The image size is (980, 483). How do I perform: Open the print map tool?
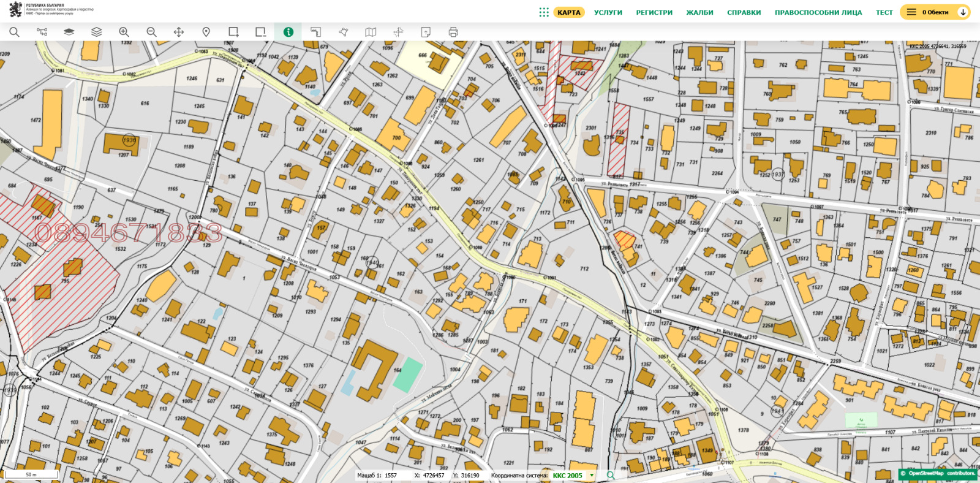tap(453, 32)
